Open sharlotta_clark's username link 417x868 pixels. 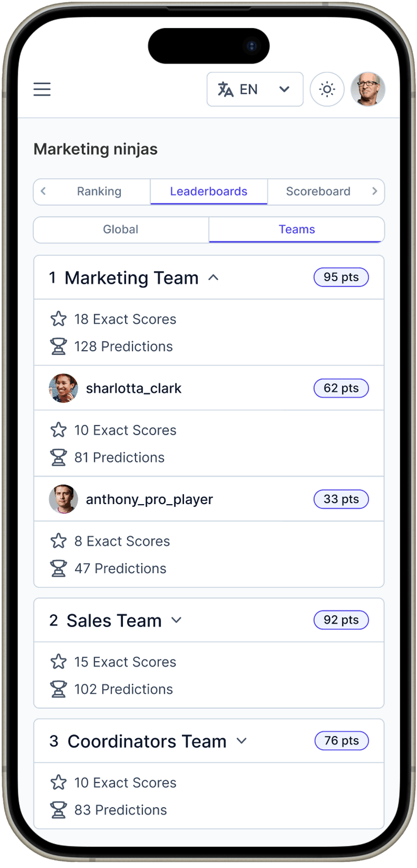point(133,388)
